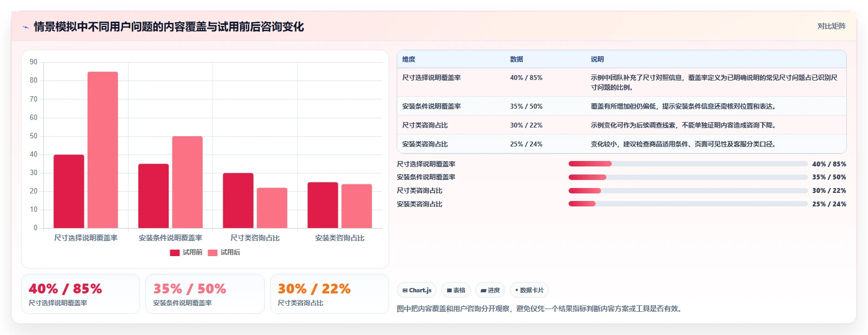This screenshot has height=335, width=868.
Task: Click the pink 试用后 bar for 尺寸类咨询占比
Action: pyautogui.click(x=272, y=208)
